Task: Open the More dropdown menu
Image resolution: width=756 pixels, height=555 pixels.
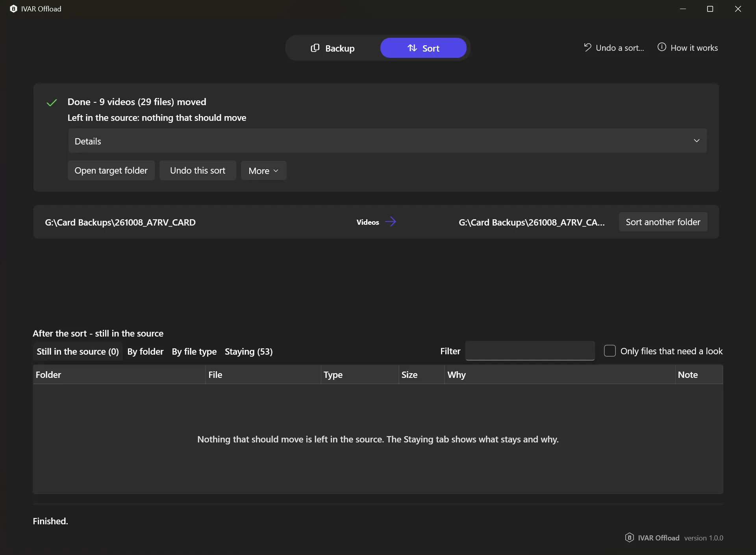Action: 263,170
